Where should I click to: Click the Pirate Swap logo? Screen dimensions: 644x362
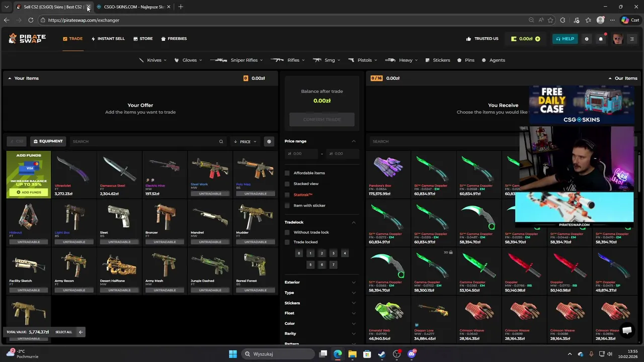coord(27,39)
